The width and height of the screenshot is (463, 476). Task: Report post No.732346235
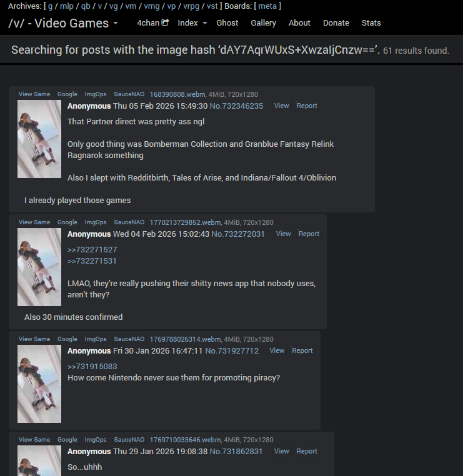[307, 106]
